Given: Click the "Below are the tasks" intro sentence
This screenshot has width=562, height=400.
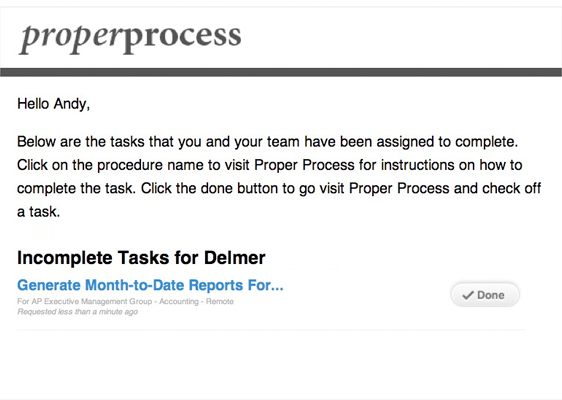Looking at the screenshot, I should pos(267,142).
